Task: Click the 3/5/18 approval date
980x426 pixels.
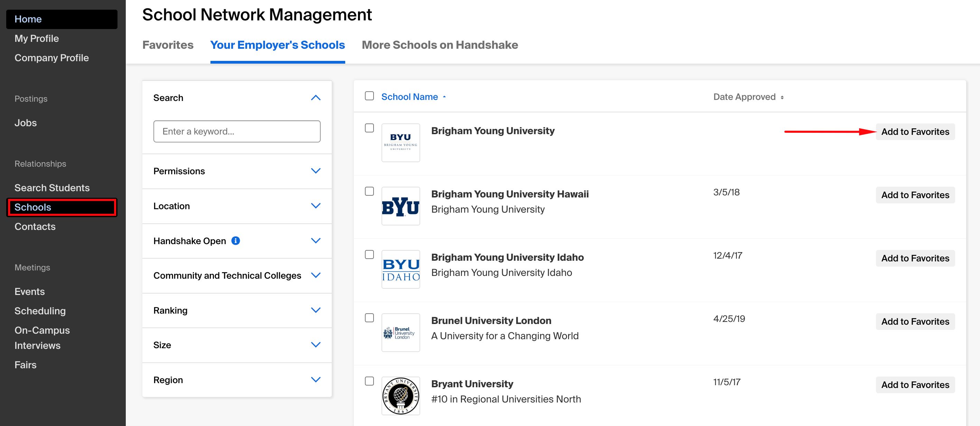Action: click(x=726, y=192)
